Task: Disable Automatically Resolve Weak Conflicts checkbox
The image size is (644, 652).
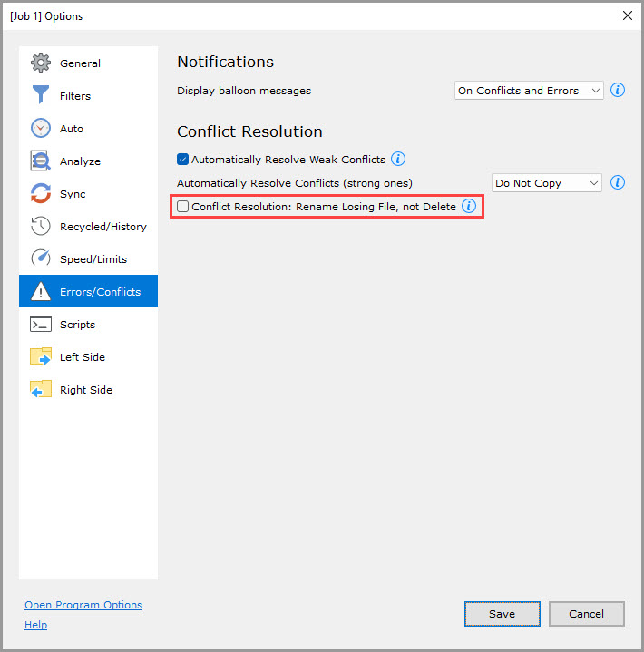Action: point(183,160)
